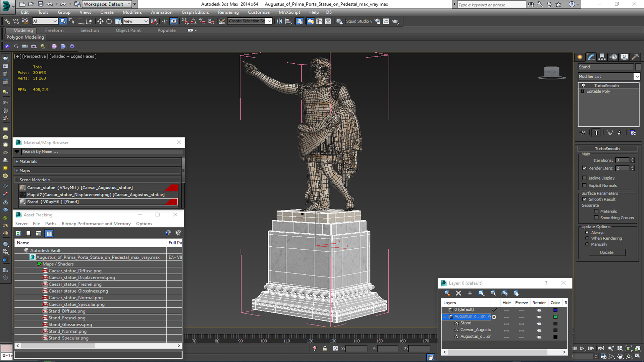Open Asset Tracking Paths menu

(51, 224)
